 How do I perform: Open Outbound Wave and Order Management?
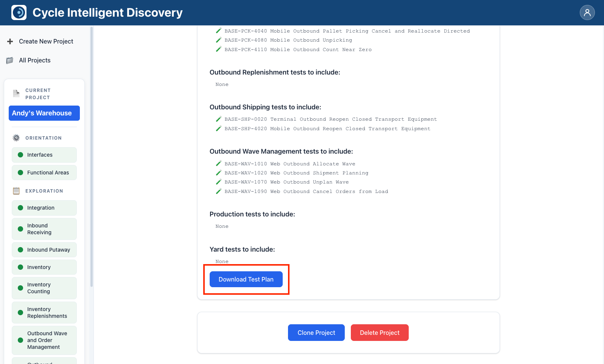coord(44,340)
